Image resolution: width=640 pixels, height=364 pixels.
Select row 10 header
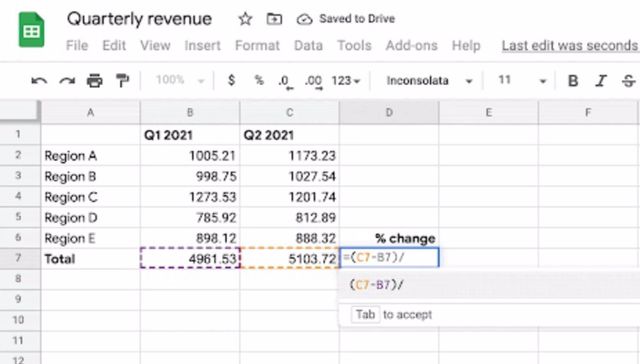(x=20, y=320)
